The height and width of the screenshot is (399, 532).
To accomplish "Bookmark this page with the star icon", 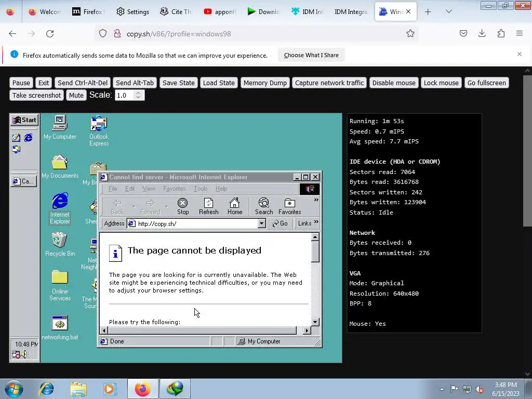I will coord(410,34).
